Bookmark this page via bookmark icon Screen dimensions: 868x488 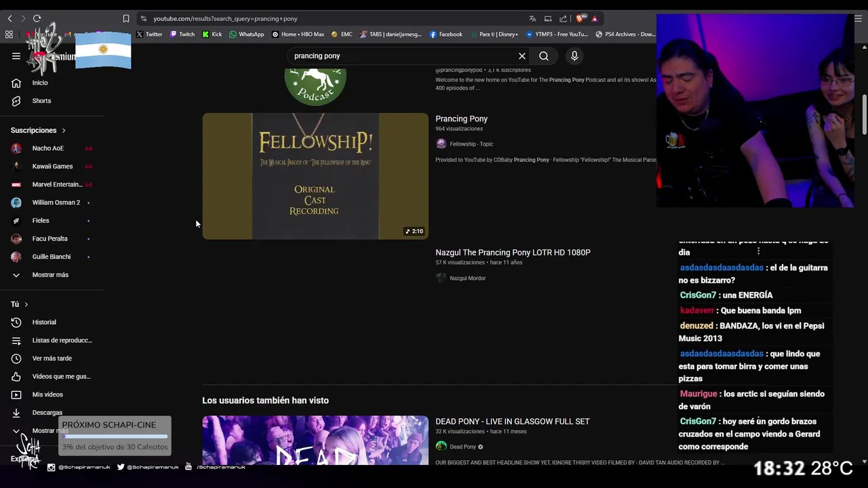pyautogui.click(x=125, y=18)
